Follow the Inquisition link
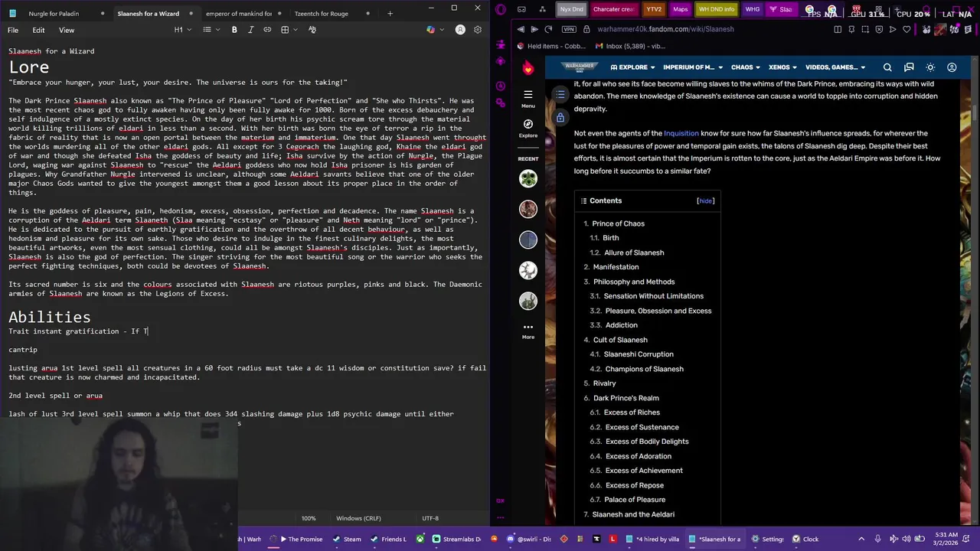The height and width of the screenshot is (551, 980). pos(681,133)
